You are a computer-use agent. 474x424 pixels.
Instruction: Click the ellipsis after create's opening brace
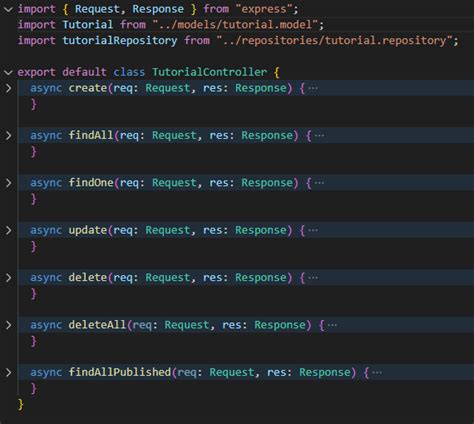click(x=313, y=88)
